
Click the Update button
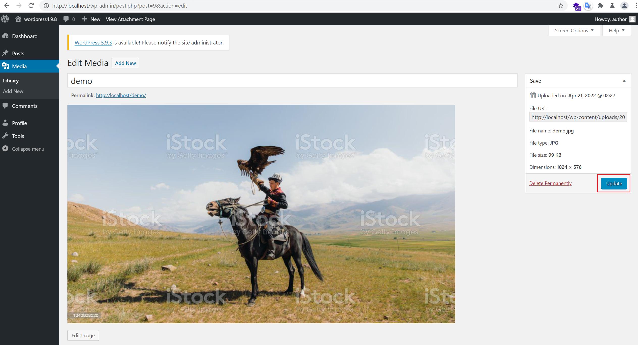614,183
